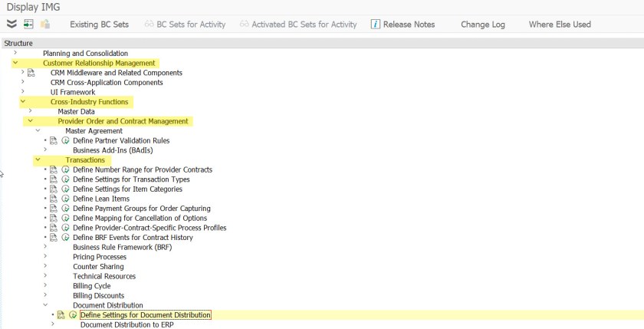Screen dimensions: 644x329
Task: Execute Define Settings for Transaction Types icon
Action: tap(65, 179)
